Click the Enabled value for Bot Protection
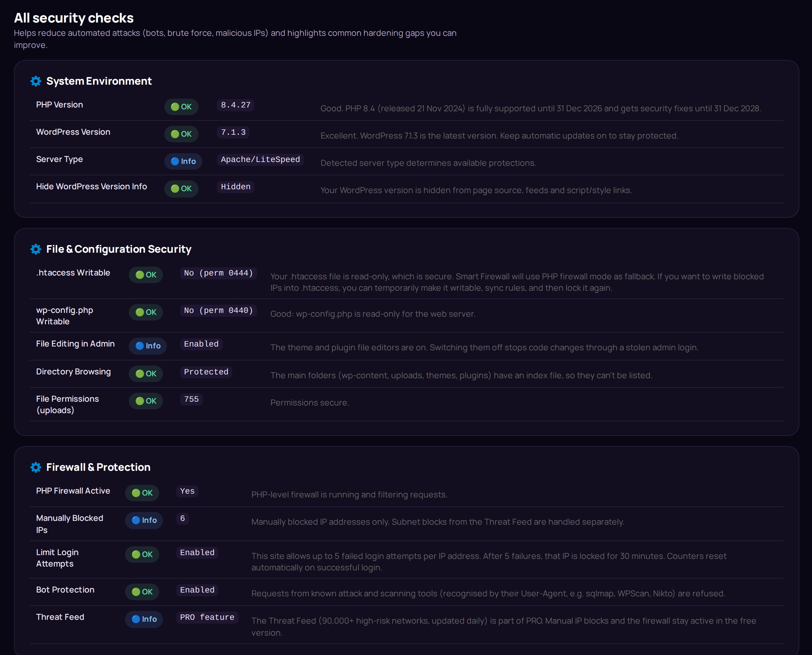Screen dimensions: 812x655 tap(197, 590)
